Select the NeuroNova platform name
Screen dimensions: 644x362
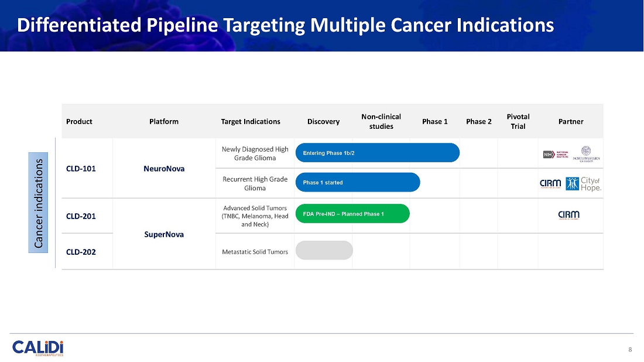pos(164,169)
